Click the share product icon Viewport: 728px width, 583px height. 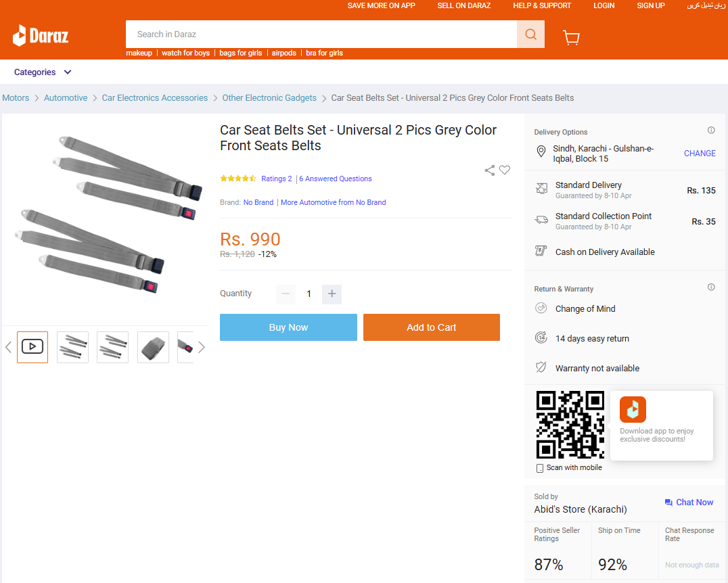(489, 170)
